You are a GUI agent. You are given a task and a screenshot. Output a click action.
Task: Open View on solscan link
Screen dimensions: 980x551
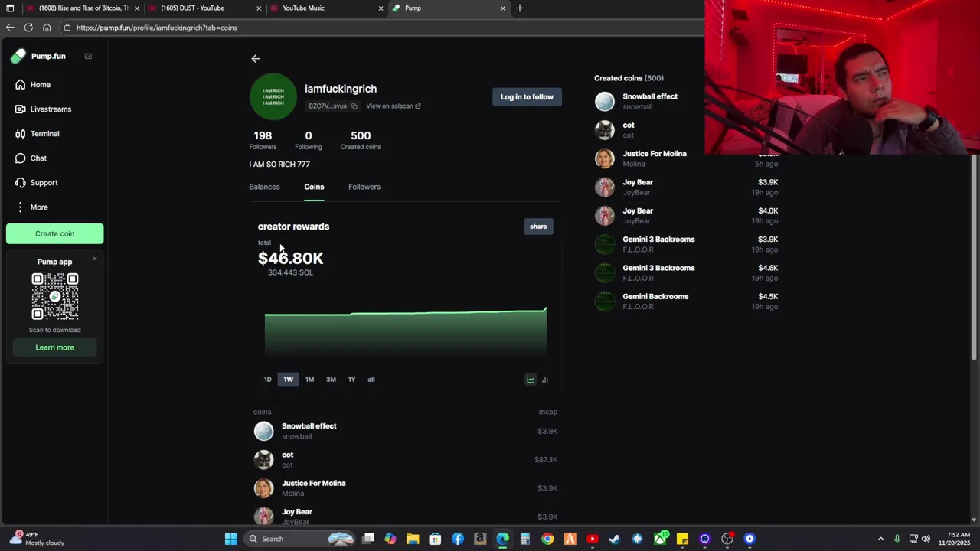(x=393, y=106)
